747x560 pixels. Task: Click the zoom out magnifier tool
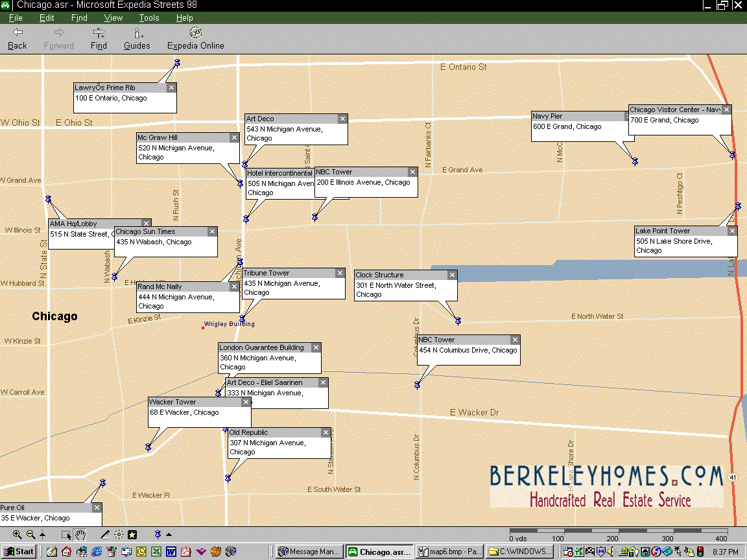(30, 535)
